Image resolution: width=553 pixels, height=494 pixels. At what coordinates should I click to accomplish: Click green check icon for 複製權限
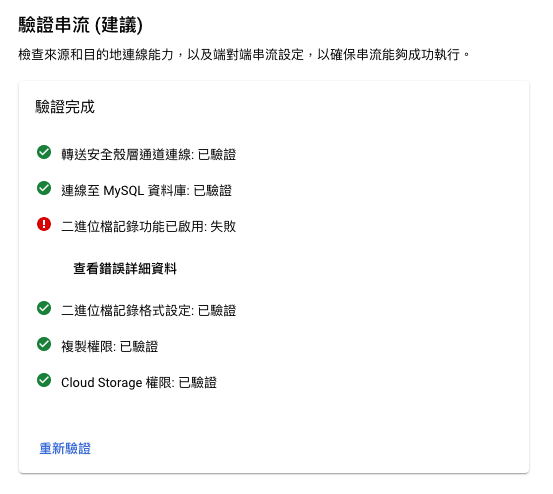44,344
